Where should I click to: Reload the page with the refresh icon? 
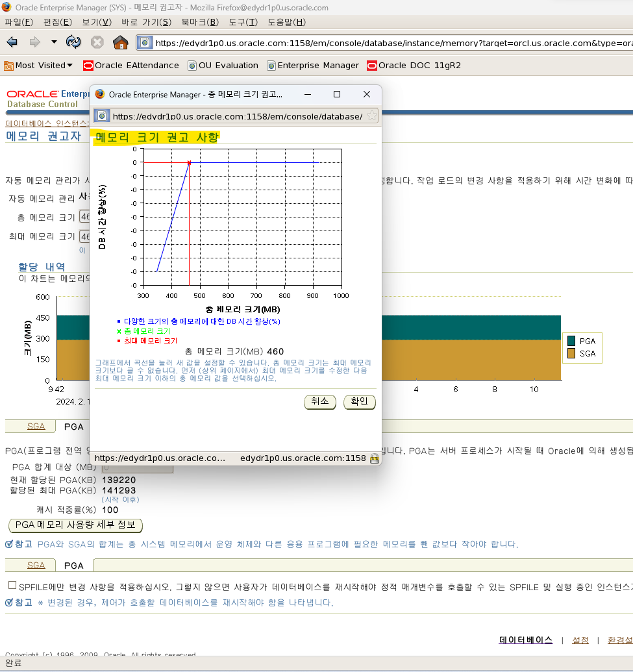[x=73, y=42]
